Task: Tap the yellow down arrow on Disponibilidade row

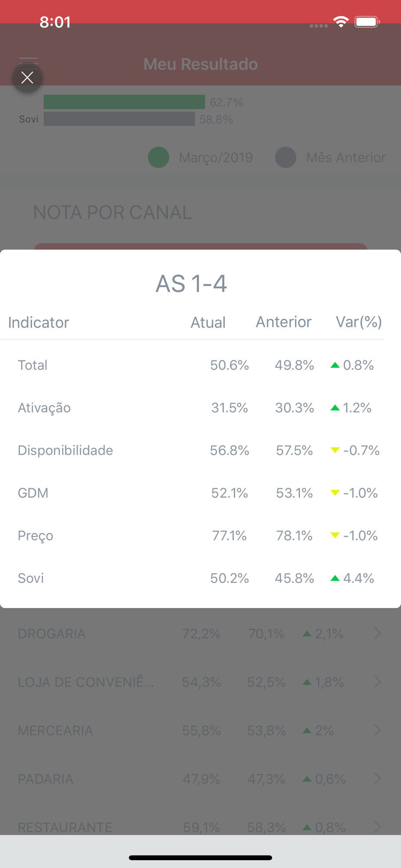Action: [x=335, y=450]
